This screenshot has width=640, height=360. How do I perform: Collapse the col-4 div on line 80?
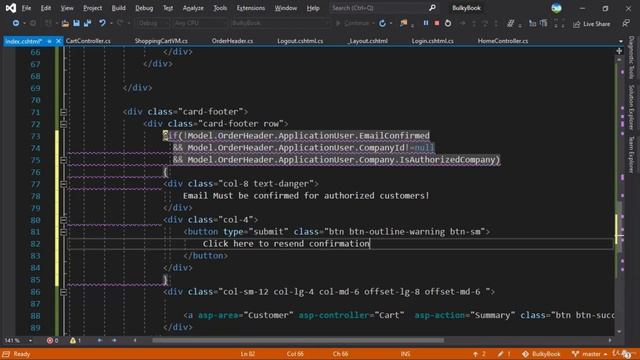click(x=63, y=220)
